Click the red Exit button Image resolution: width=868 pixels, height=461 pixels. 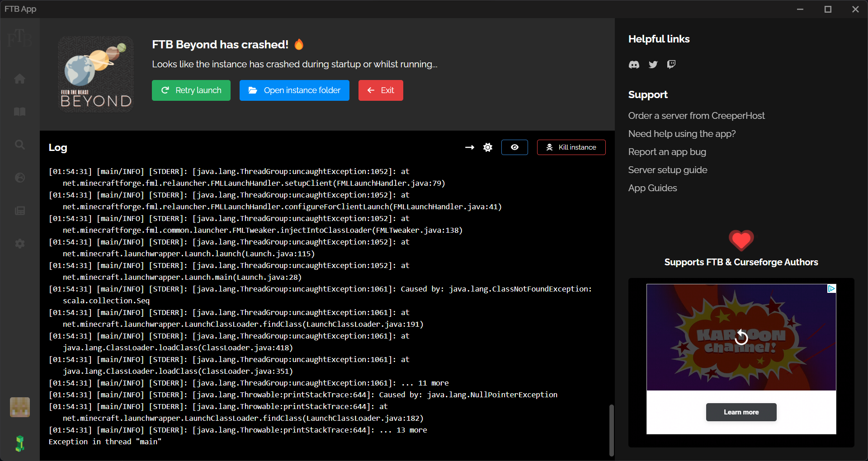pyautogui.click(x=381, y=90)
